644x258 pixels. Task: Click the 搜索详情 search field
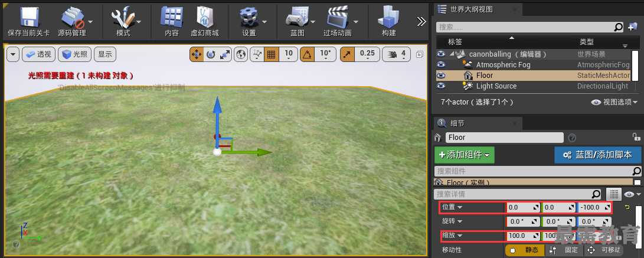click(519, 194)
